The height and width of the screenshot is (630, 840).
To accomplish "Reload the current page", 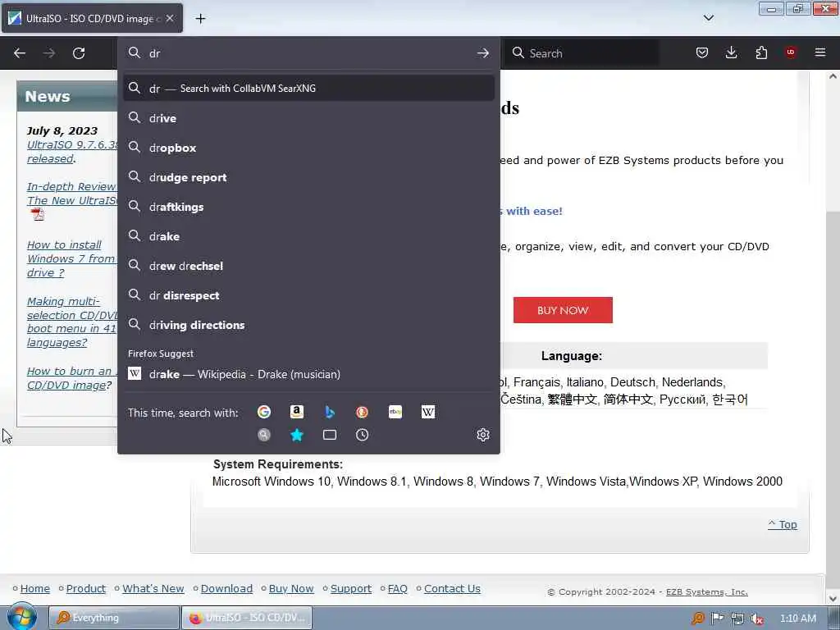I will (79, 53).
